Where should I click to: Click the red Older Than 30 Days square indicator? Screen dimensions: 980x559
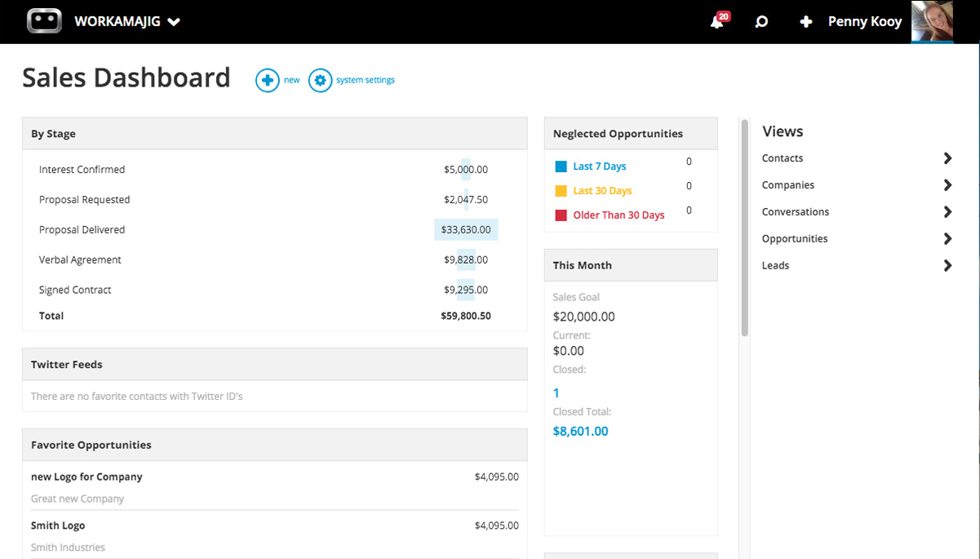pyautogui.click(x=560, y=215)
